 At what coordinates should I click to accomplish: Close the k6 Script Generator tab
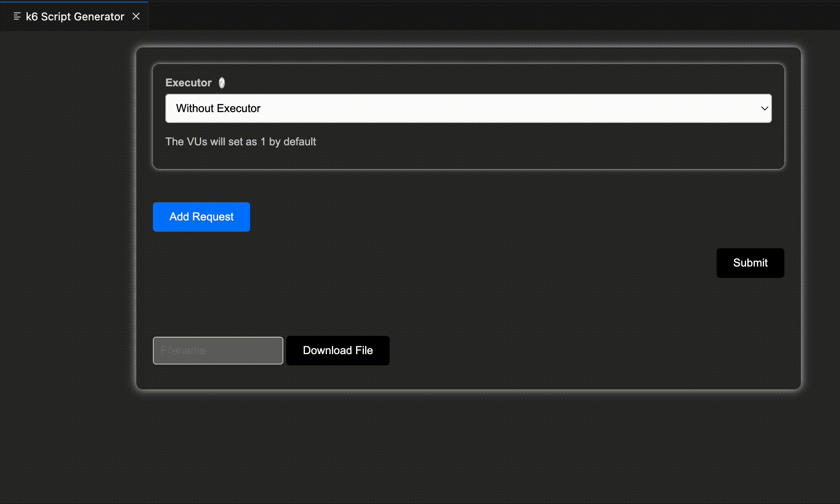click(x=136, y=16)
